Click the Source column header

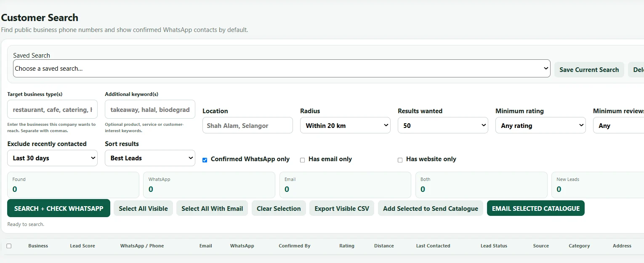click(541, 246)
